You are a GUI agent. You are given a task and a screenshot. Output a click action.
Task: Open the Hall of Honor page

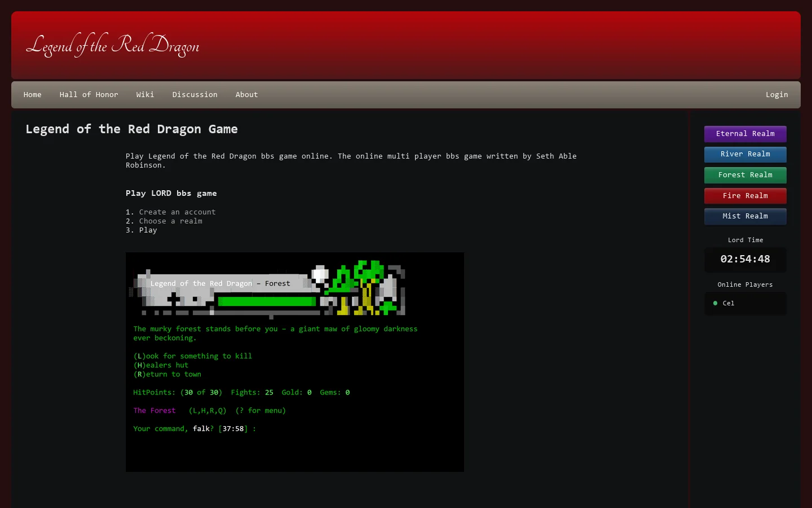click(x=89, y=95)
